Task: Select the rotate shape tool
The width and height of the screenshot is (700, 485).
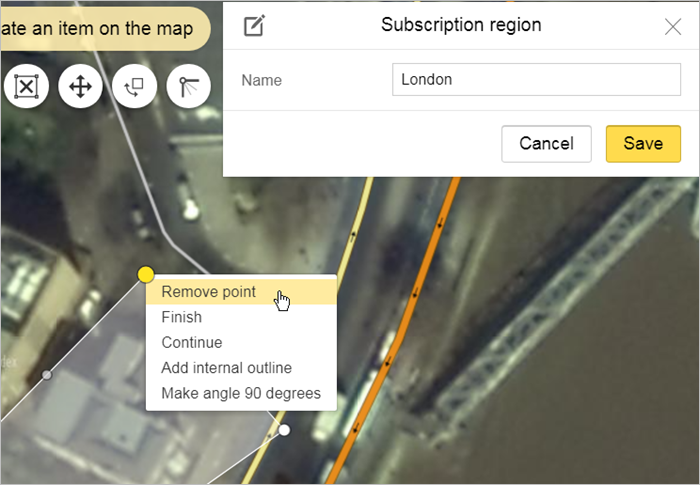Action: point(134,87)
